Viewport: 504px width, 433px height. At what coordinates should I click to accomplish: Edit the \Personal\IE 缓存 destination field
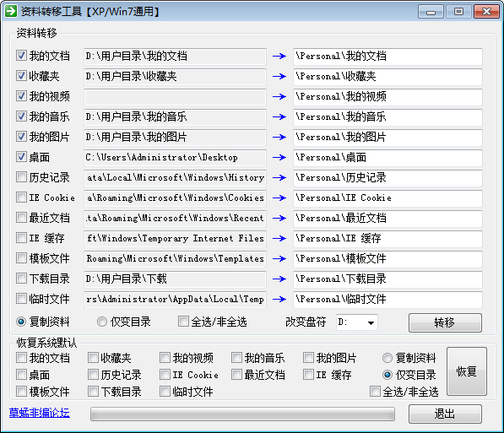click(x=387, y=239)
